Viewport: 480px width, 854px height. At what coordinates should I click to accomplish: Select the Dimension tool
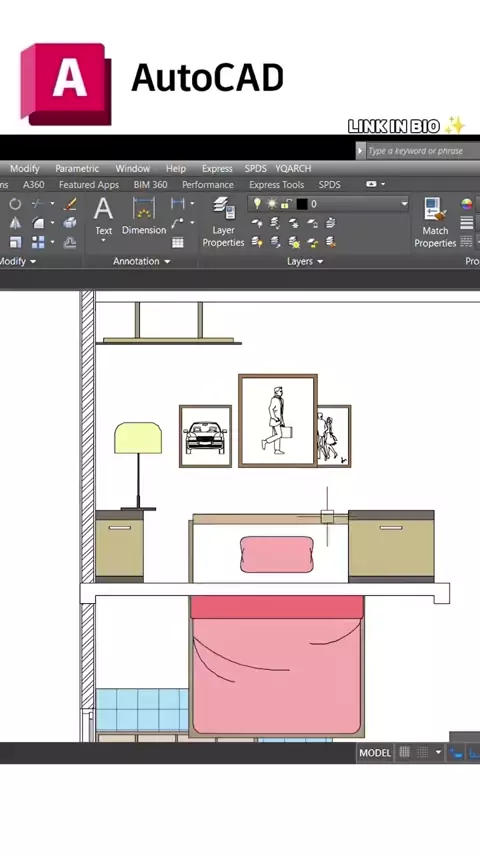point(144,216)
